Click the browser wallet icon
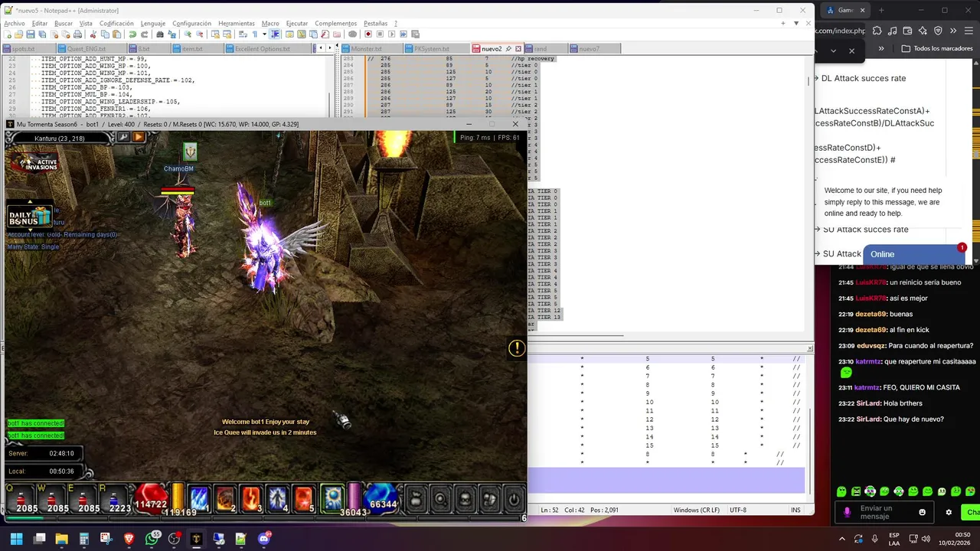980x551 pixels. 908,31
